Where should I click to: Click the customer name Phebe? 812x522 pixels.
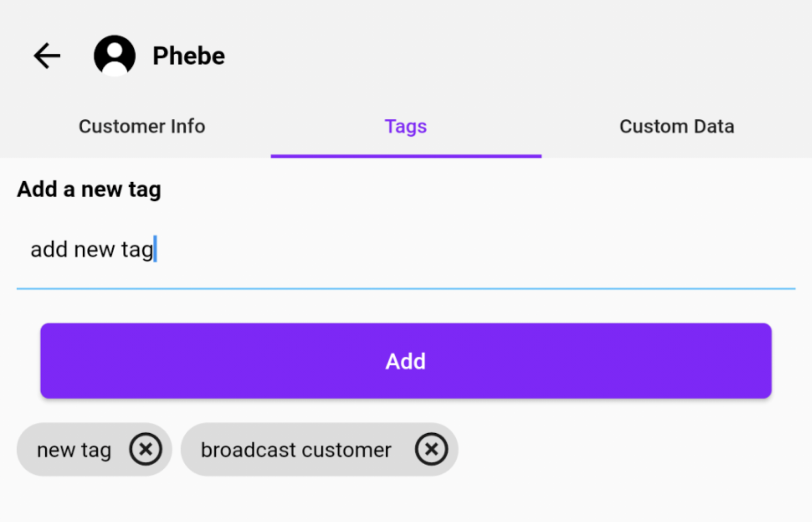coord(189,56)
